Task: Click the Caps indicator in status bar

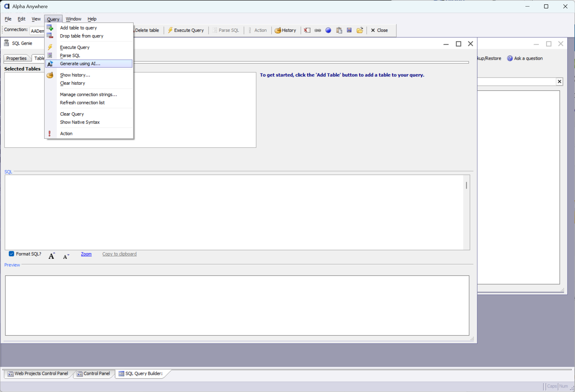Action: tap(552, 386)
